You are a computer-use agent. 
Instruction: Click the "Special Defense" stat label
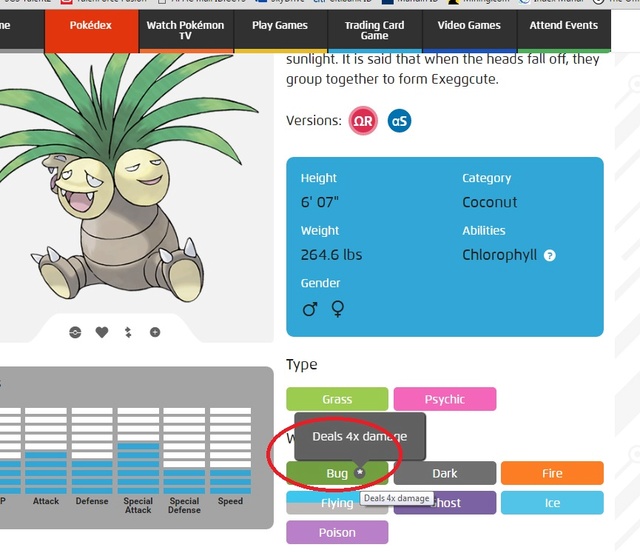pos(184,505)
